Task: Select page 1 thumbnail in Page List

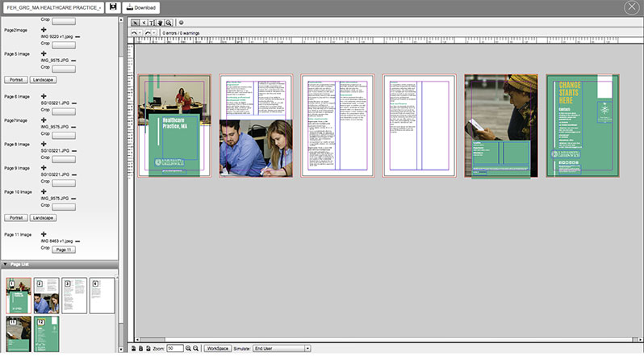Action: pos(19,296)
